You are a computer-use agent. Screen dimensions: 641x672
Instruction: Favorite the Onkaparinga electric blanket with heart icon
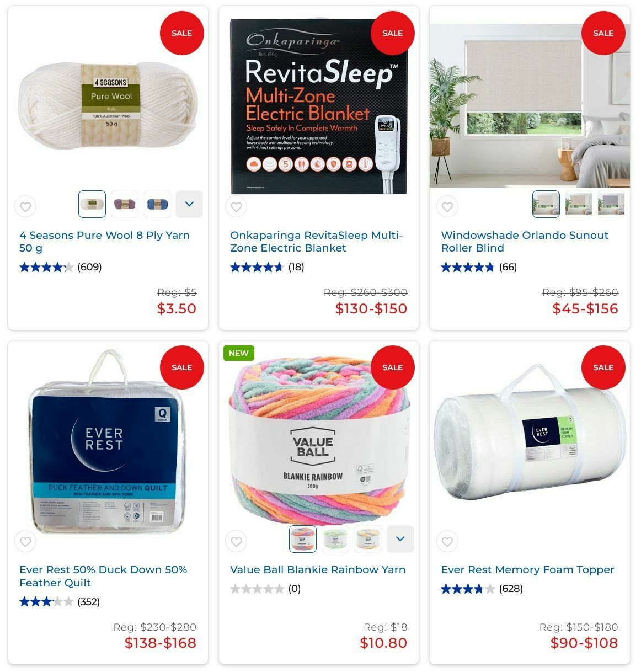click(236, 207)
